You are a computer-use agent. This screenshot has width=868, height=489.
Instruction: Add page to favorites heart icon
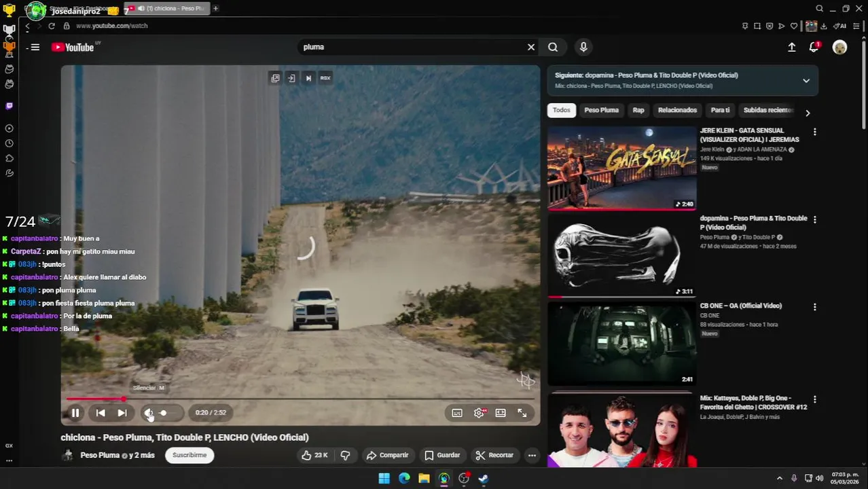click(794, 26)
